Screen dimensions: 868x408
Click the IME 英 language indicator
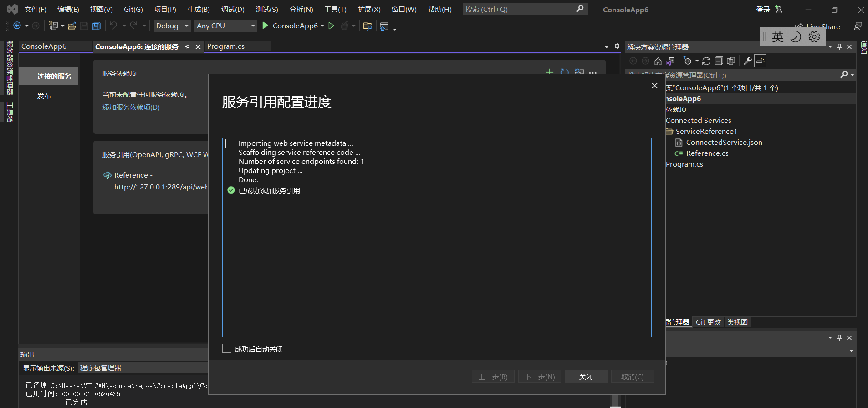[778, 37]
